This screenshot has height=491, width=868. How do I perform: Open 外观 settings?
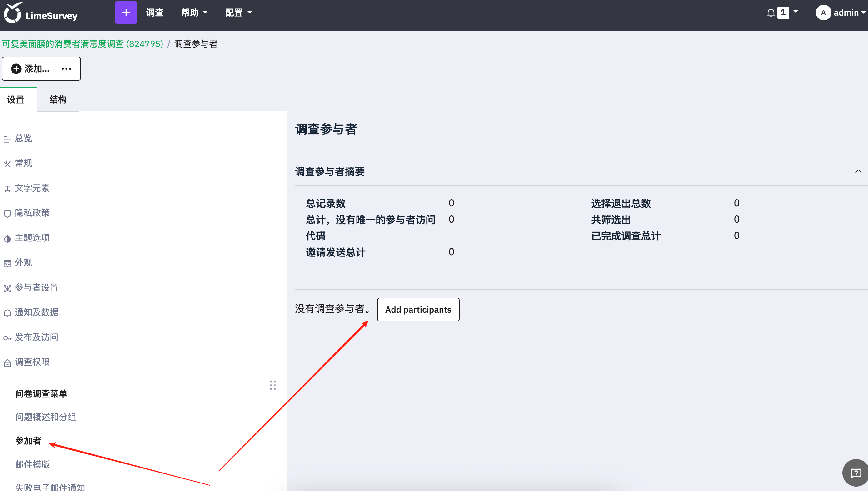pyautogui.click(x=23, y=263)
